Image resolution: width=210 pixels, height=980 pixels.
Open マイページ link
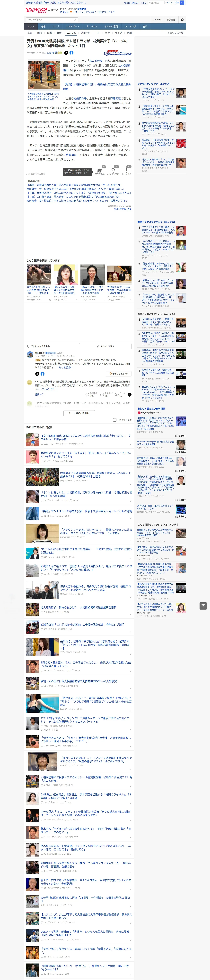(157, 20)
